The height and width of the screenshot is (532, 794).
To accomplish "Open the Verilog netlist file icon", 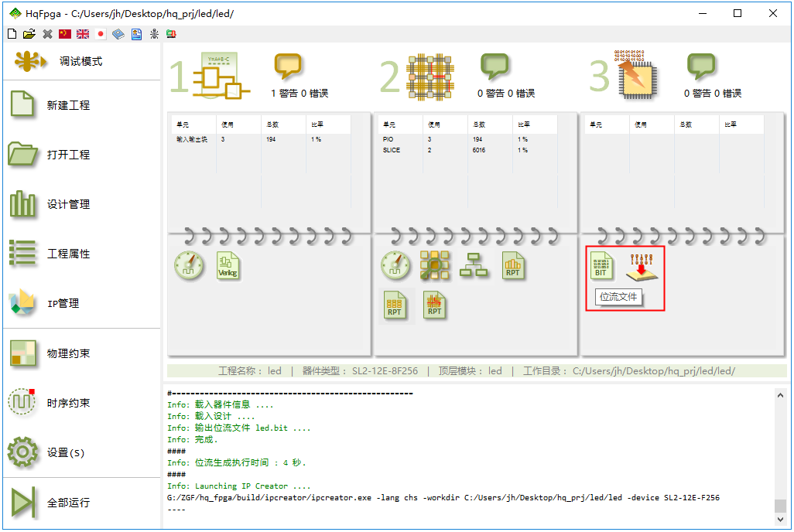I will 228,266.
